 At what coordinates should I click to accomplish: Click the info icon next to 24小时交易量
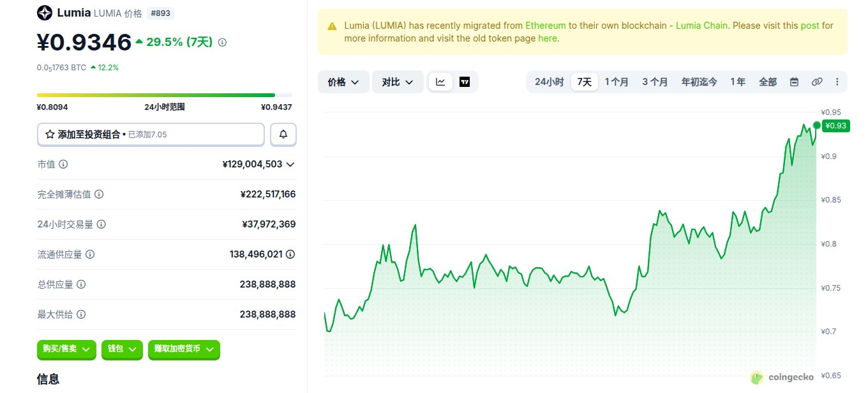[x=101, y=224]
